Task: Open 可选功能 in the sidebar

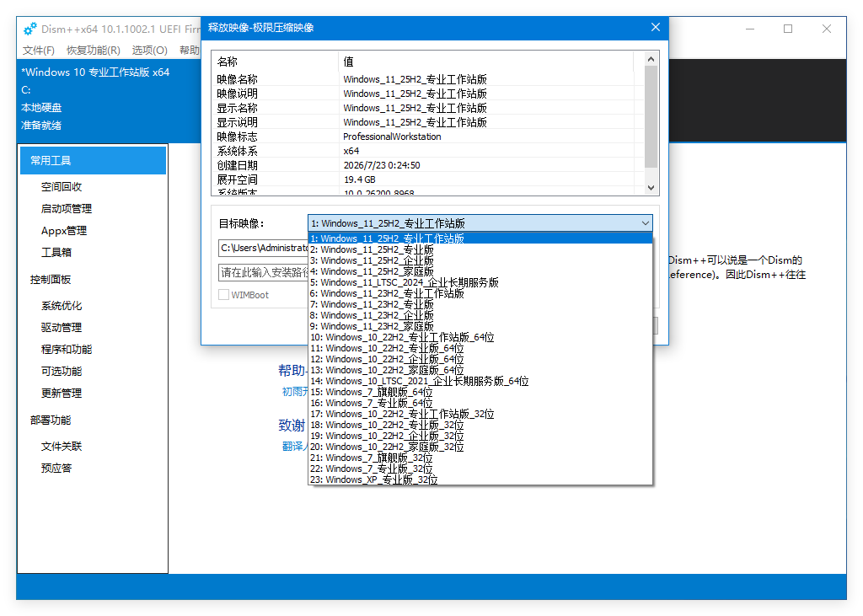Action: coord(62,371)
